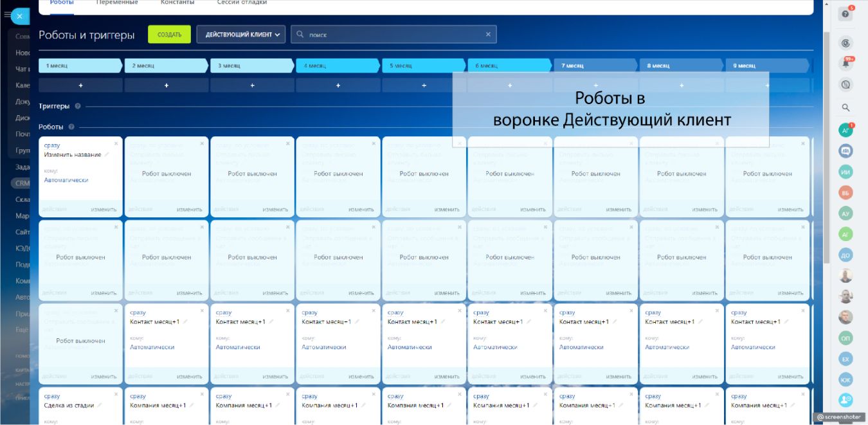The width and height of the screenshot is (868, 425).
Task: Clear the поиск search field with X
Action: pos(488,35)
